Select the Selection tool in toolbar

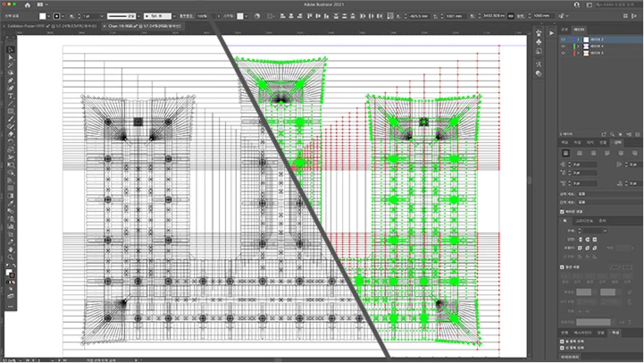[x=11, y=50]
